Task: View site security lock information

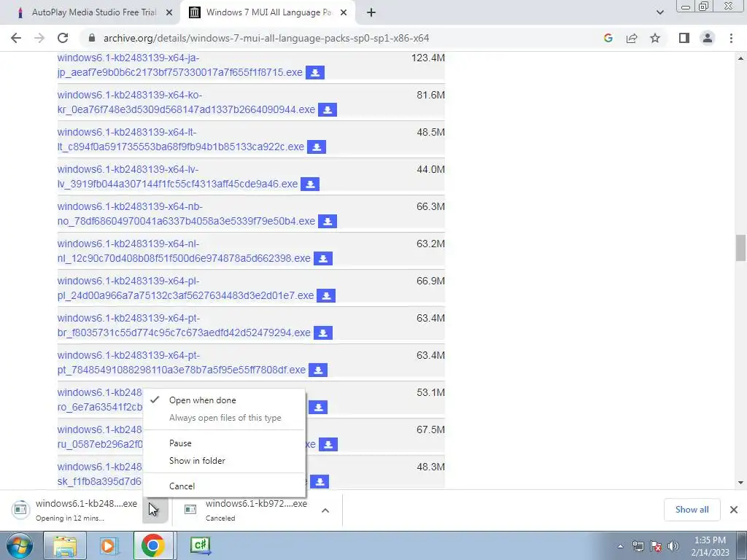Action: coord(92,38)
